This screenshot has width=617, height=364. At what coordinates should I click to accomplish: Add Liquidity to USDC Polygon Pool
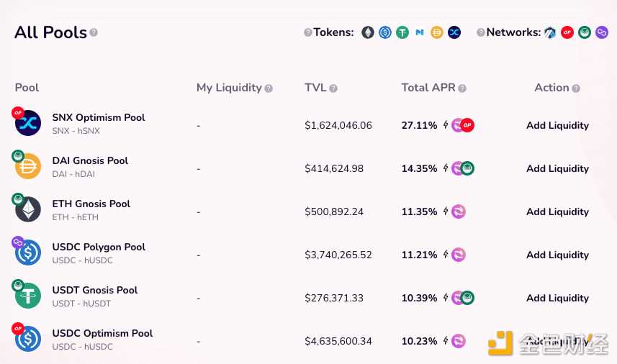click(x=557, y=255)
